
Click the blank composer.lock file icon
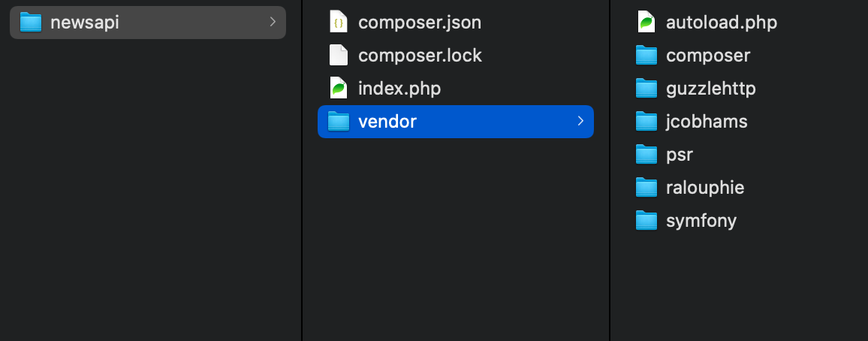coord(338,56)
